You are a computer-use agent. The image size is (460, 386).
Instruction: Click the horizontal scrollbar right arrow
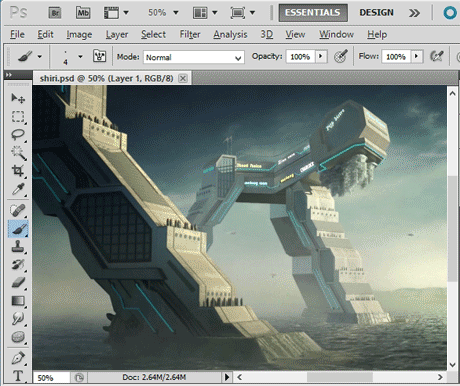pos(440,377)
